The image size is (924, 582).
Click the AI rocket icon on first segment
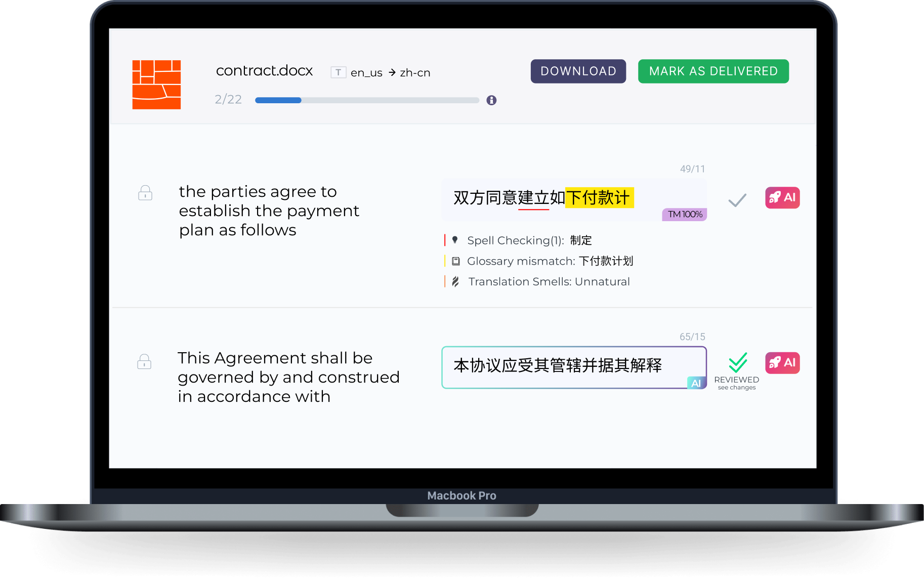(782, 198)
